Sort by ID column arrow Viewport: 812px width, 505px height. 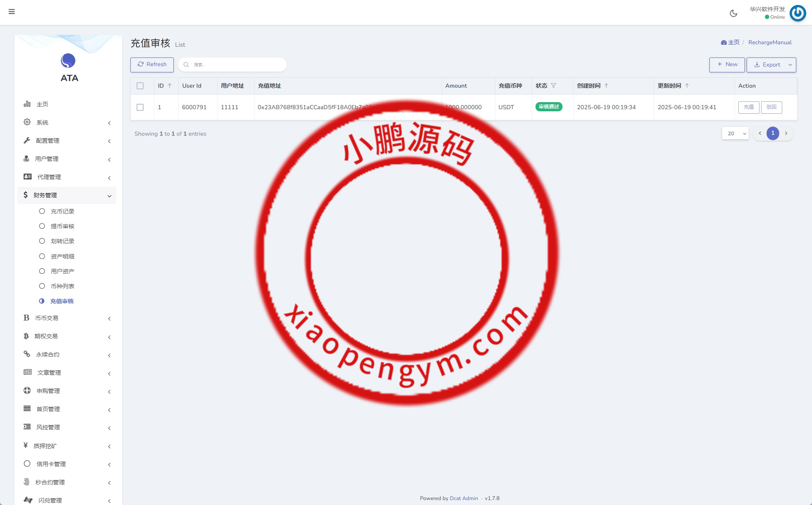point(170,86)
